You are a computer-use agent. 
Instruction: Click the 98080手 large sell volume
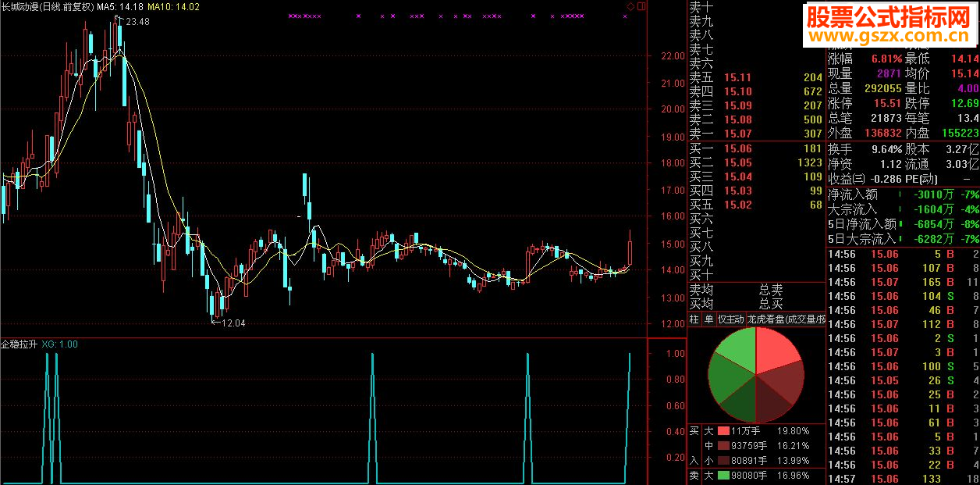tap(748, 476)
